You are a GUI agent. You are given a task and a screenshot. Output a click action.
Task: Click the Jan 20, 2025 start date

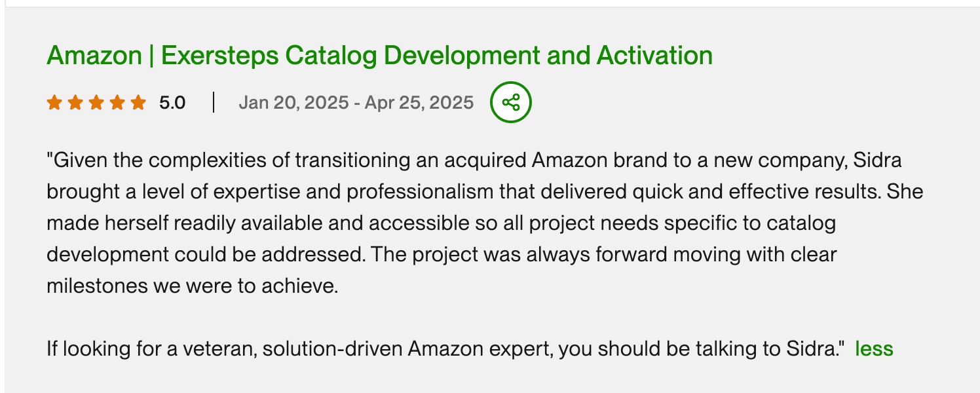[x=293, y=103]
